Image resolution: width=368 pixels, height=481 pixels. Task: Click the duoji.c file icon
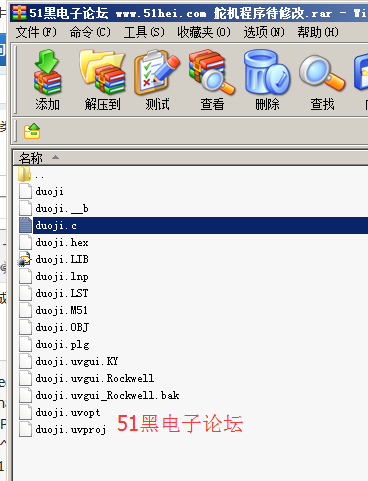click(25, 225)
